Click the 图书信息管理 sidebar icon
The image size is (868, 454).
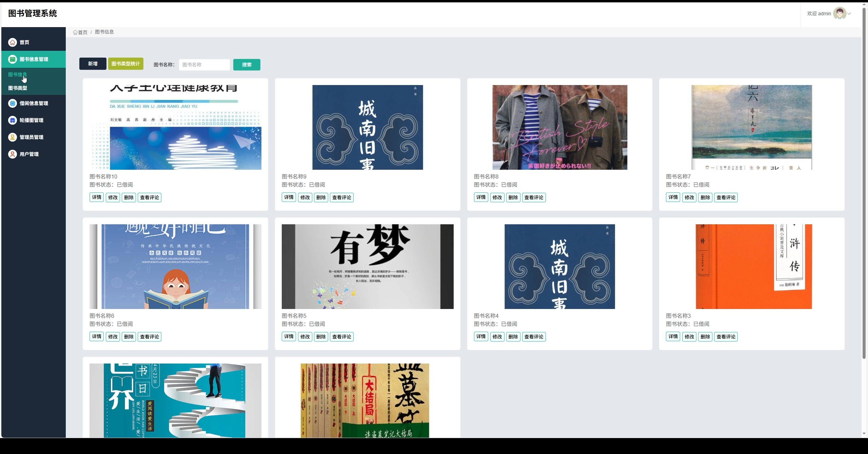pyautogui.click(x=13, y=59)
